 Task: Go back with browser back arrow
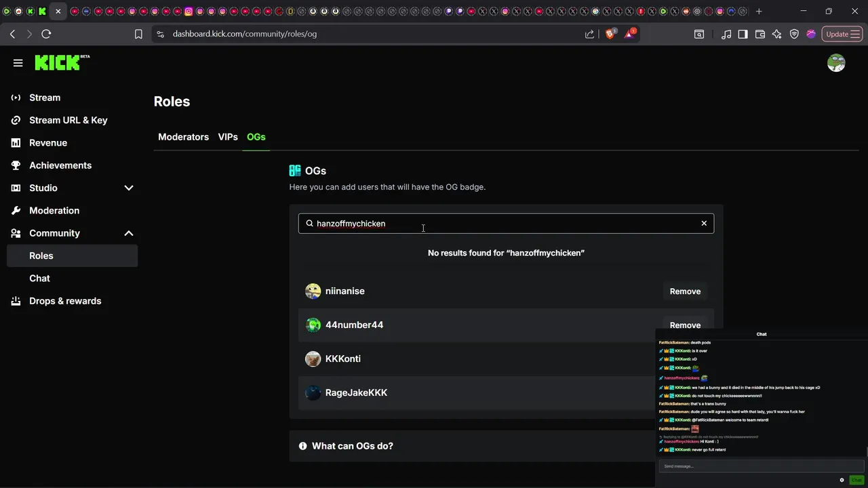[13, 34]
